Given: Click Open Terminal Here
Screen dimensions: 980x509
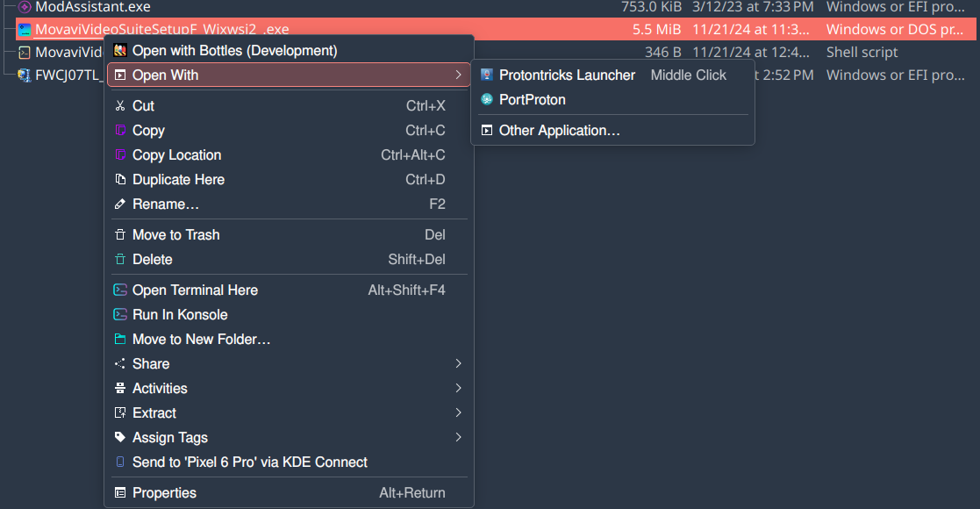Looking at the screenshot, I should [195, 290].
